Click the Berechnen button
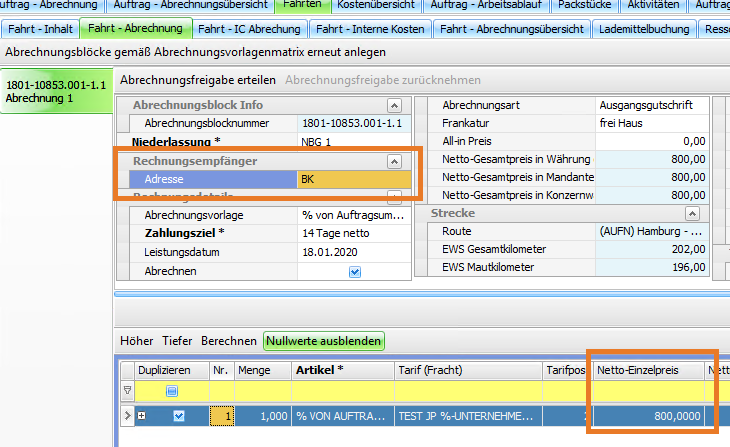This screenshot has height=447, width=730. click(228, 341)
